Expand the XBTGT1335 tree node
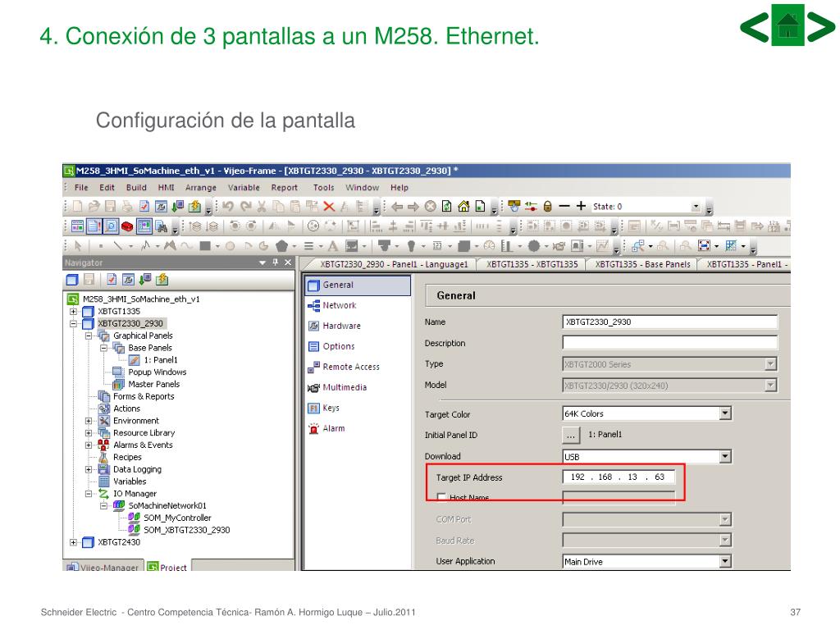The image size is (840, 630). (73, 311)
